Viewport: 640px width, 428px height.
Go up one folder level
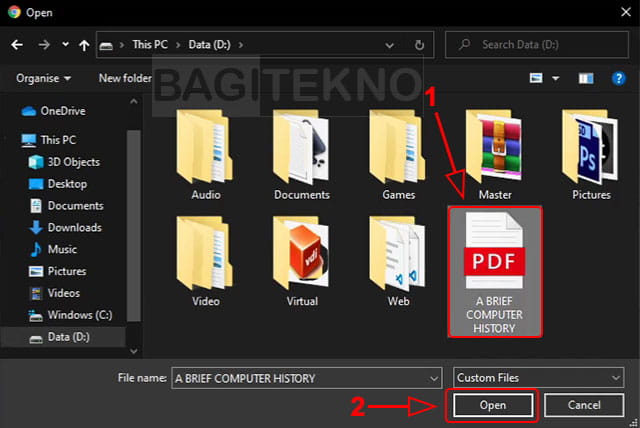[84, 45]
